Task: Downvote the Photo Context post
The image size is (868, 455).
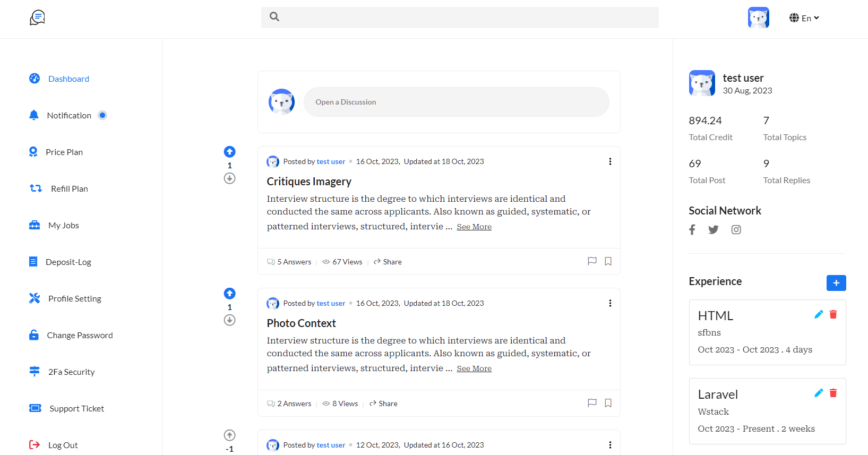Action: [229, 320]
